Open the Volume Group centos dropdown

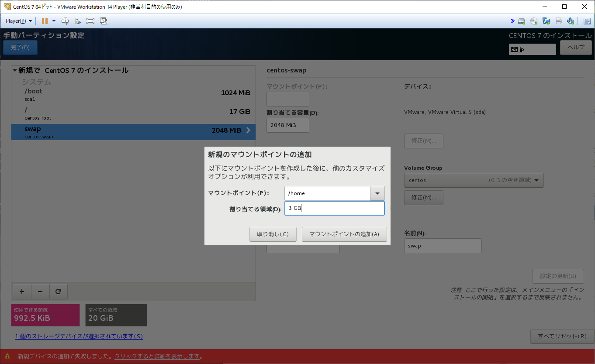click(x=474, y=180)
